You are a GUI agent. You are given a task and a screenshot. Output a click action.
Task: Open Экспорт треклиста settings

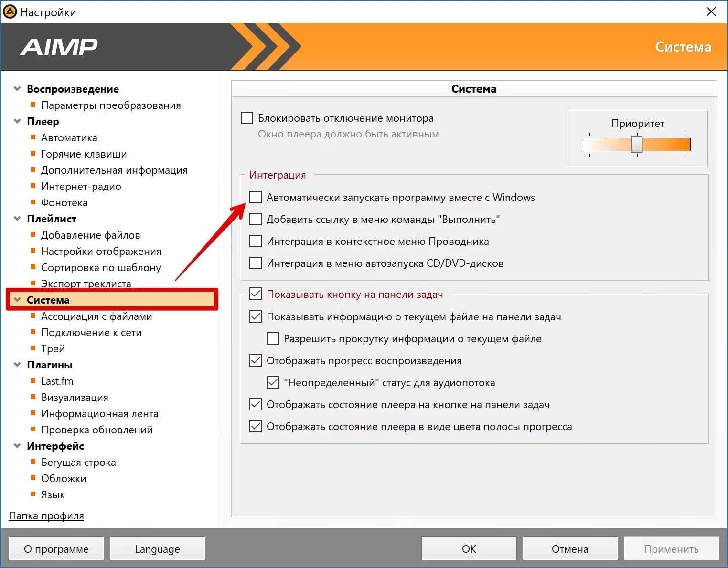point(86,283)
